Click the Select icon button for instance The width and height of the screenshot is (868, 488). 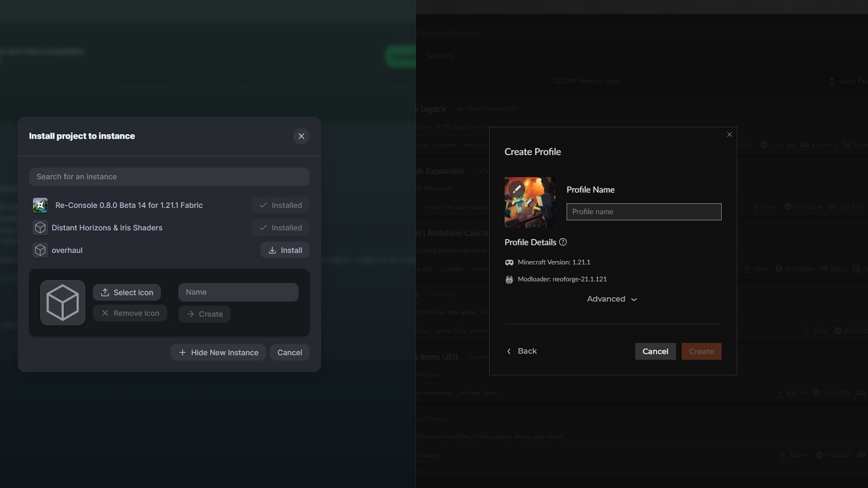127,292
